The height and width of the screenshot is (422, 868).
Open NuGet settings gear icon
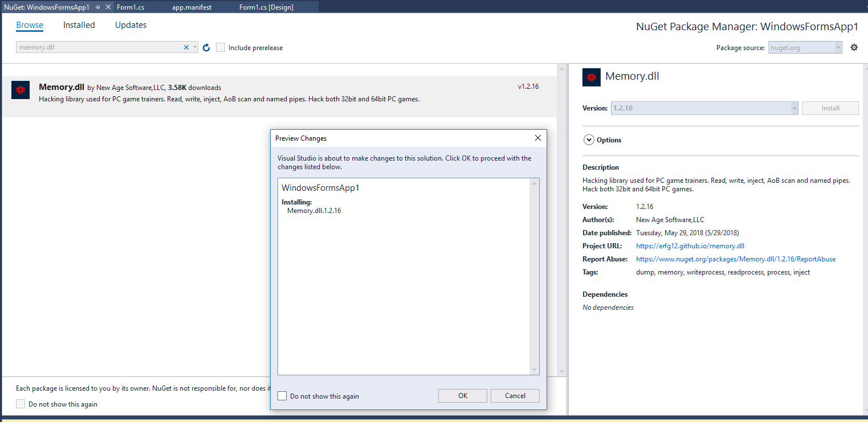[x=854, y=47]
